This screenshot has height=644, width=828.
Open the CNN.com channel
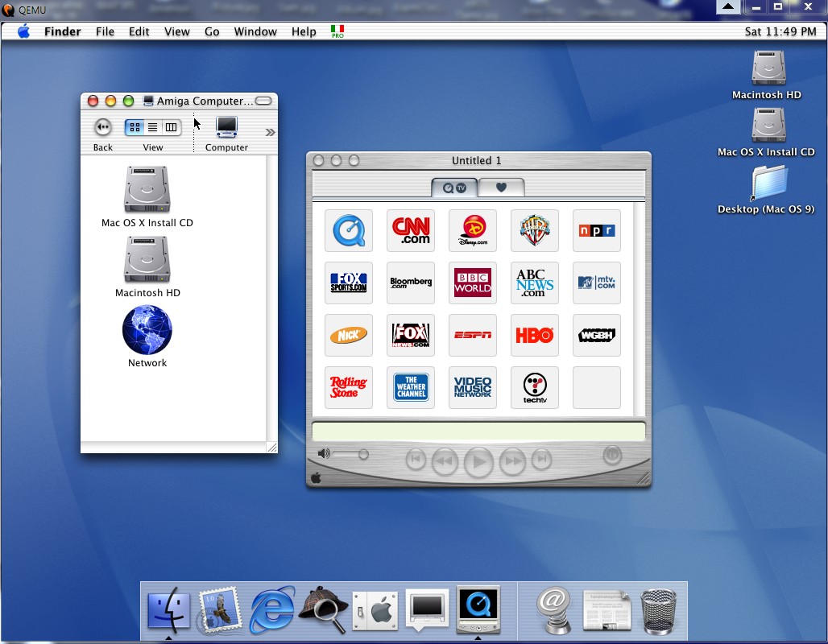(x=411, y=231)
